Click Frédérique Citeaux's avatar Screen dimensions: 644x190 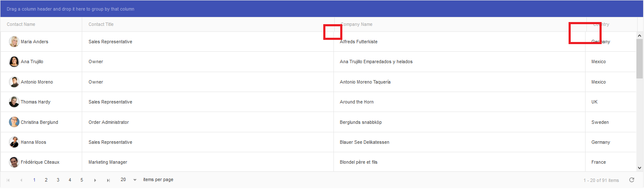pyautogui.click(x=14, y=162)
